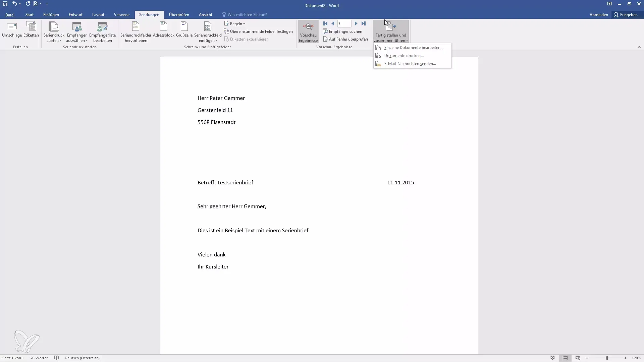Click the Save icon in quick access toolbar
Image resolution: width=644 pixels, height=362 pixels.
pos(5,4)
